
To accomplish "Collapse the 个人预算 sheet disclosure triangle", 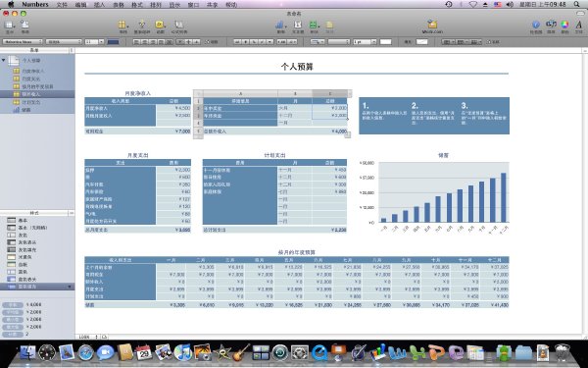I will click(3, 60).
